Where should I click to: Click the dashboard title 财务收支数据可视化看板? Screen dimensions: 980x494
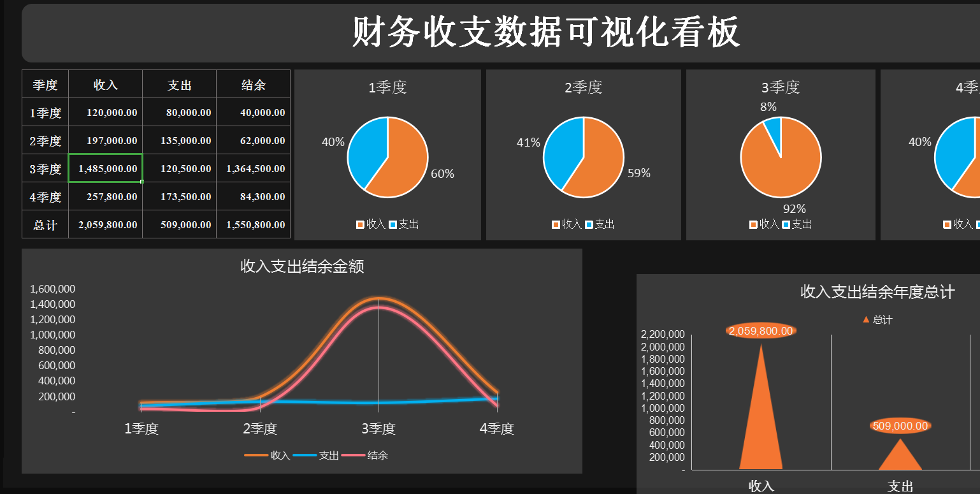point(546,32)
